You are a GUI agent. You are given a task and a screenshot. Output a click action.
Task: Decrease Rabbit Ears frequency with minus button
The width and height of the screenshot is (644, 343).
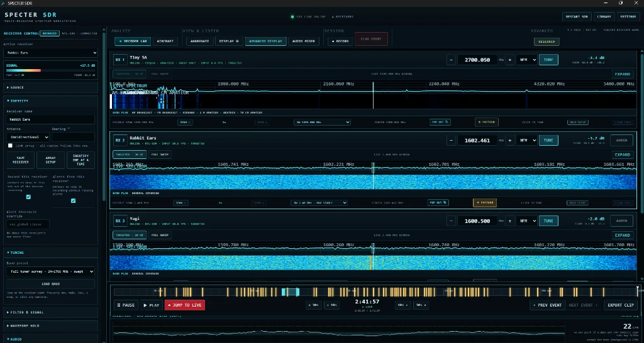pos(451,140)
